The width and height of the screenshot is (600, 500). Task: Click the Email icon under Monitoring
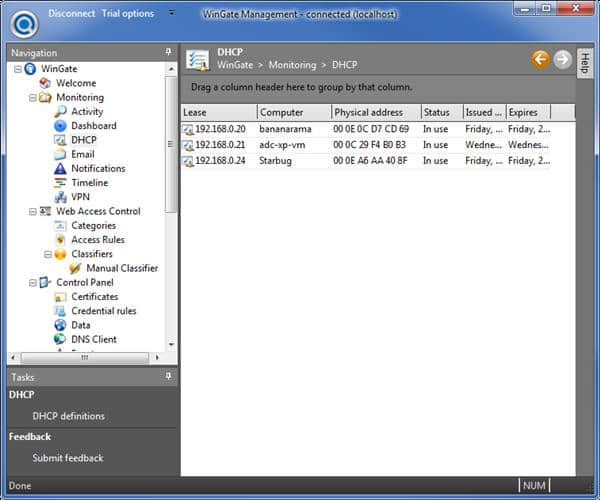[60, 155]
